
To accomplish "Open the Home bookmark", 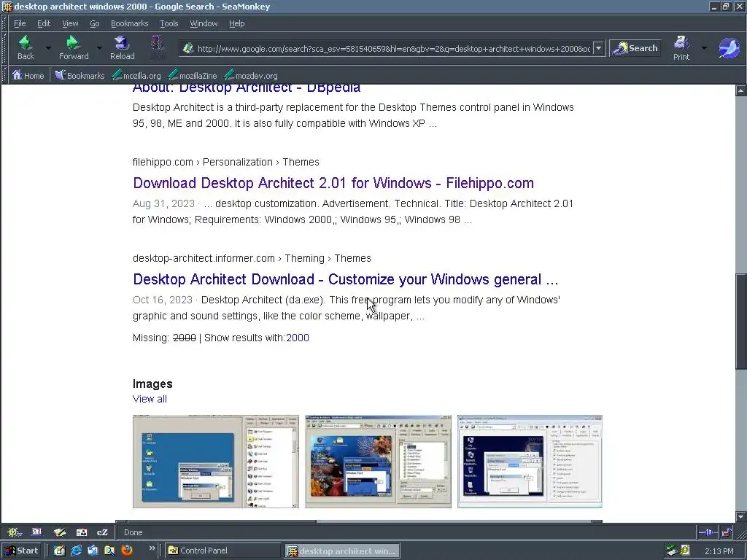I will (28, 75).
